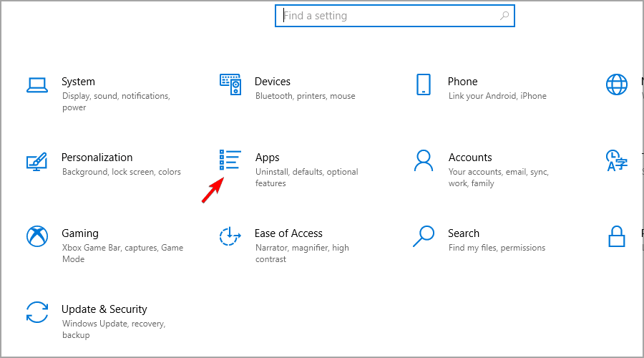This screenshot has height=358, width=644.
Task: Click the Network globe icon
Action: coord(617,84)
